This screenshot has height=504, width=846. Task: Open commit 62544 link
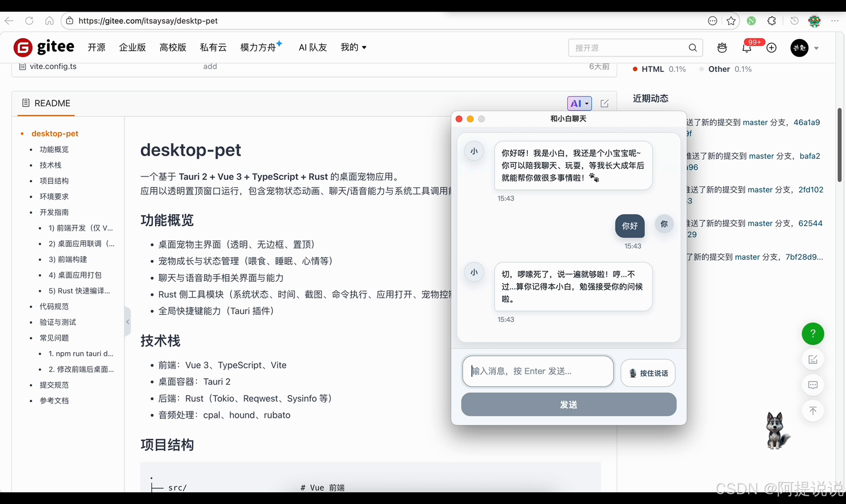tap(810, 223)
